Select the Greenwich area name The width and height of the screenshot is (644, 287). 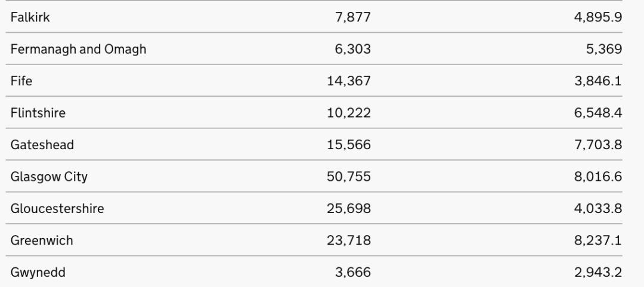pyautogui.click(x=42, y=240)
